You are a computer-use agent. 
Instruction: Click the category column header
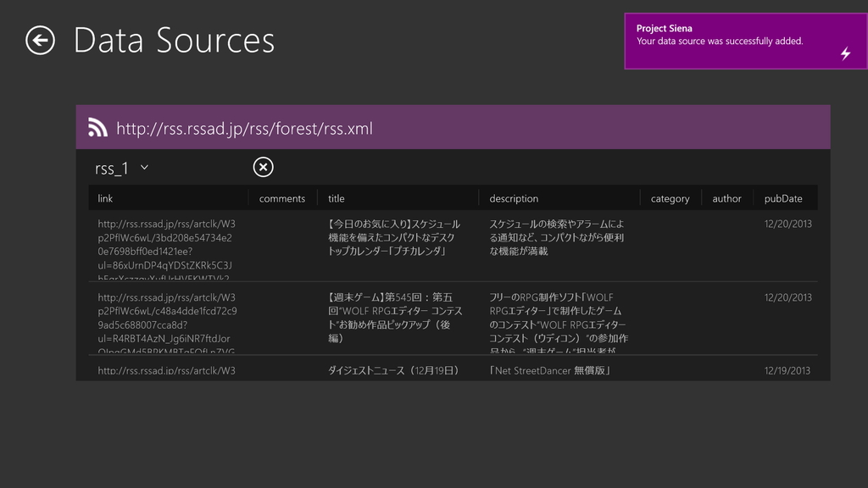(670, 197)
